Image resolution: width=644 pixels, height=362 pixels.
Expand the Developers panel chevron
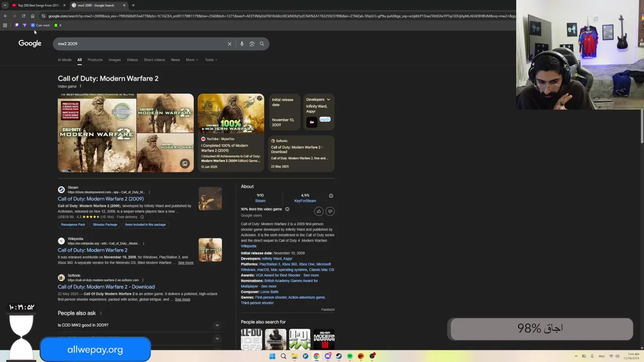click(x=329, y=100)
